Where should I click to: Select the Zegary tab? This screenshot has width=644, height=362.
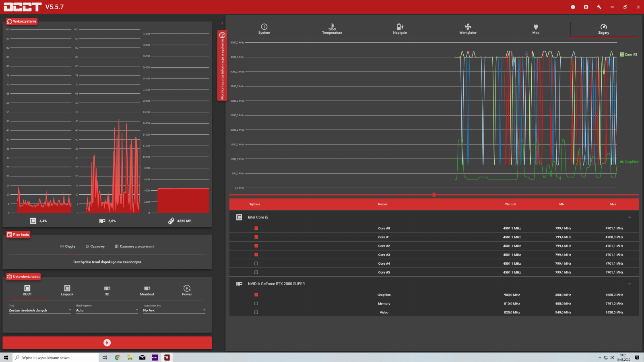[603, 29]
